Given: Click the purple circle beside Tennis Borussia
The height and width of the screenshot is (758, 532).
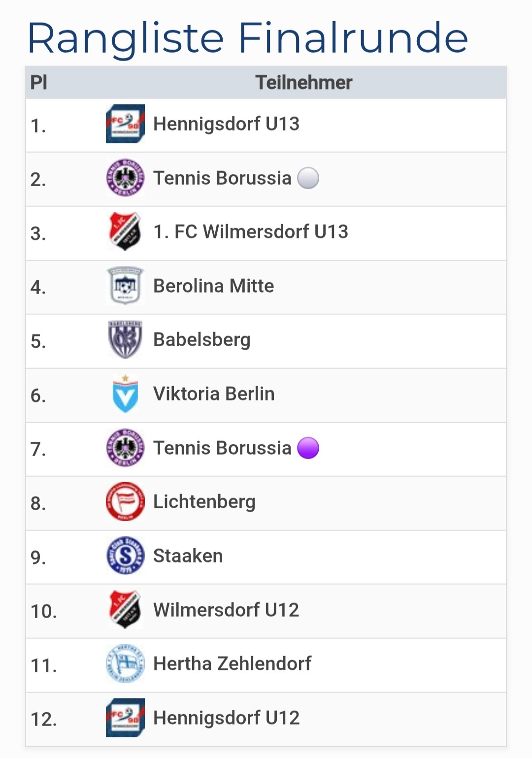Looking at the screenshot, I should [x=308, y=448].
